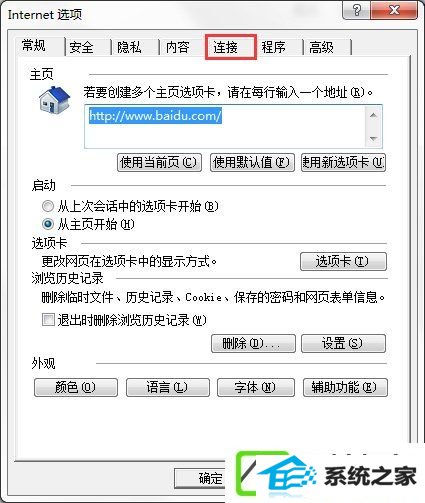Click the 使用当前页 button
This screenshot has height=503, width=425.
[x=159, y=163]
